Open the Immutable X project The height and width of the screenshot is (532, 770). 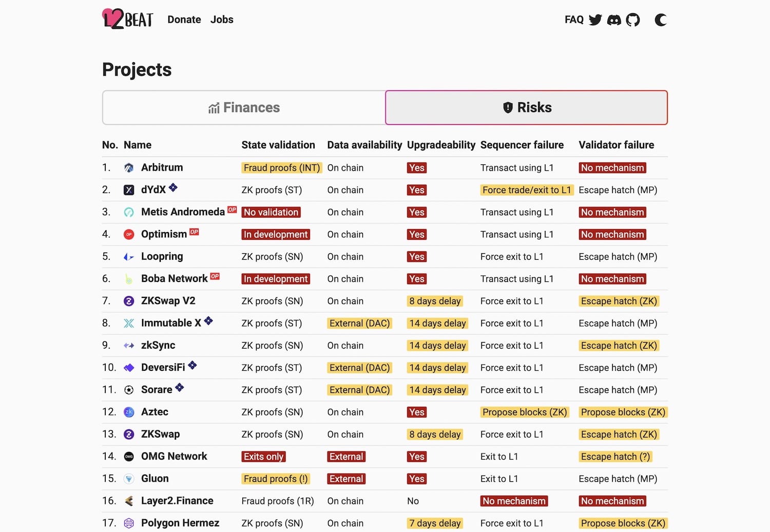pyautogui.click(x=171, y=323)
